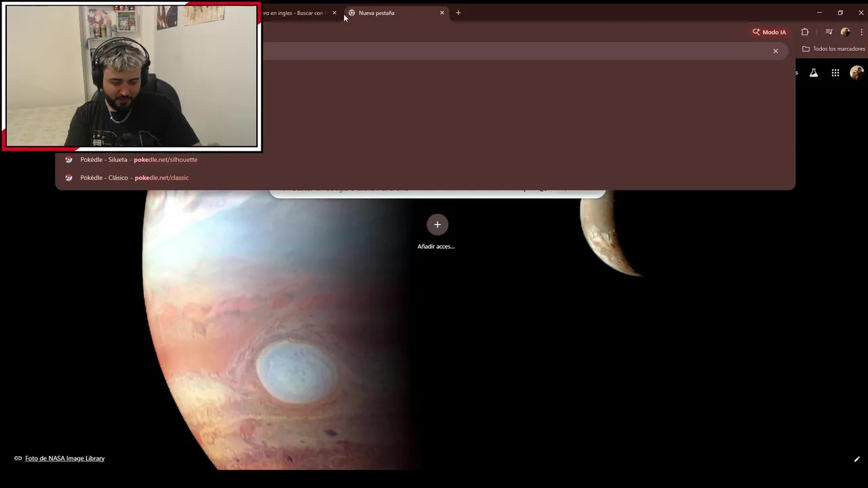The width and height of the screenshot is (868, 488).
Task: Open the Extensions puzzle icon
Action: (805, 32)
